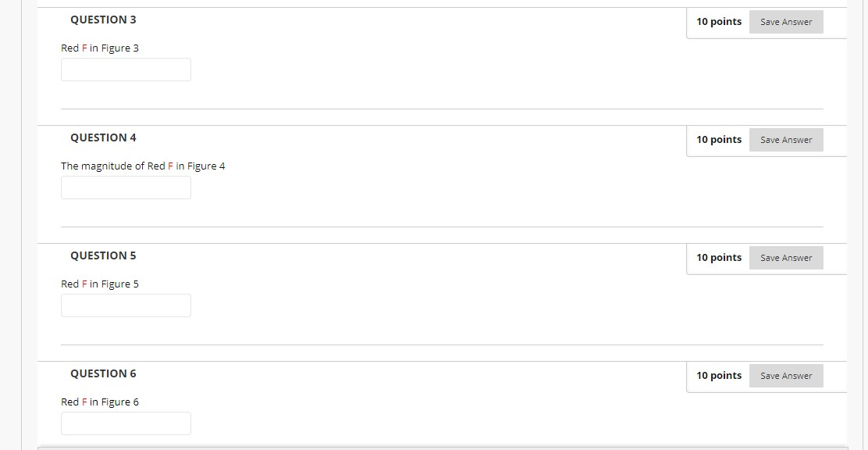Click the 'Red F in Figure 5' prompt
The image size is (868, 450).
click(x=100, y=284)
